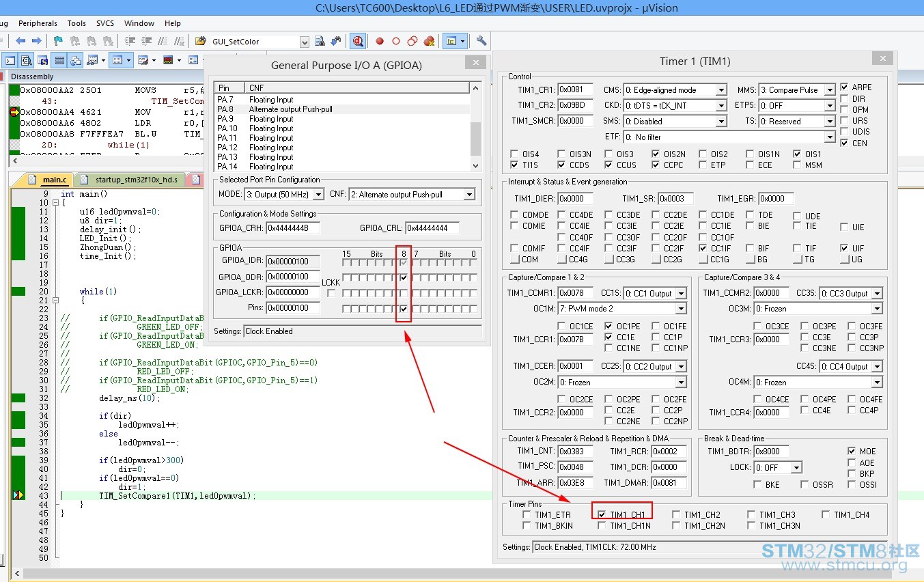Viewport: 924px width, 582px height.
Task: Expand the GUI_SetColor search combo box
Action: pyautogui.click(x=305, y=42)
